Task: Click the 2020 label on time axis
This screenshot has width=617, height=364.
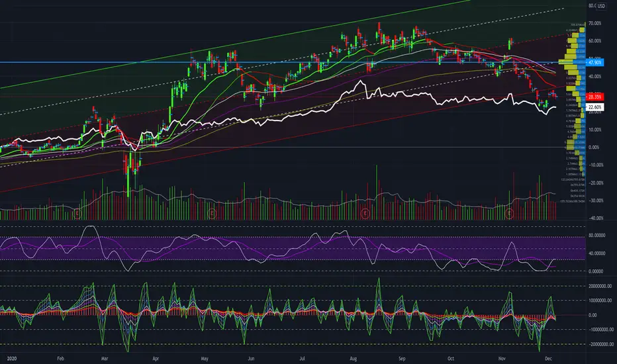Action: coord(12,359)
